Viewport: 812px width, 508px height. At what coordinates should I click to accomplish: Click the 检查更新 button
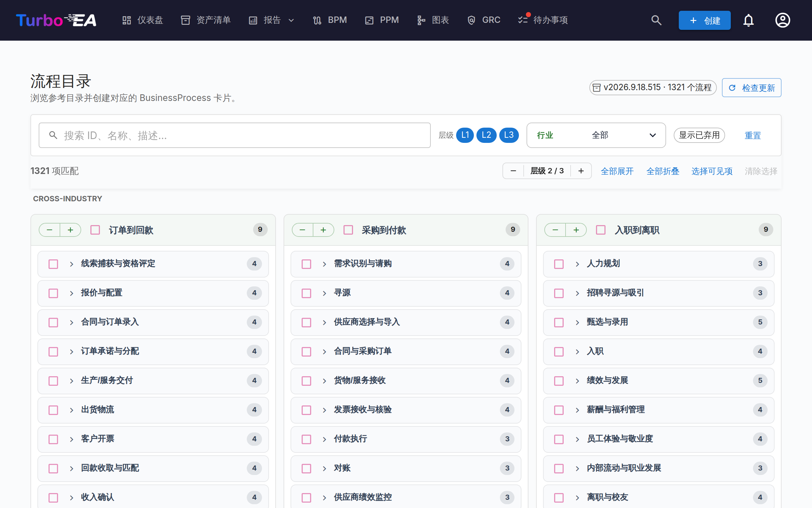click(x=751, y=88)
